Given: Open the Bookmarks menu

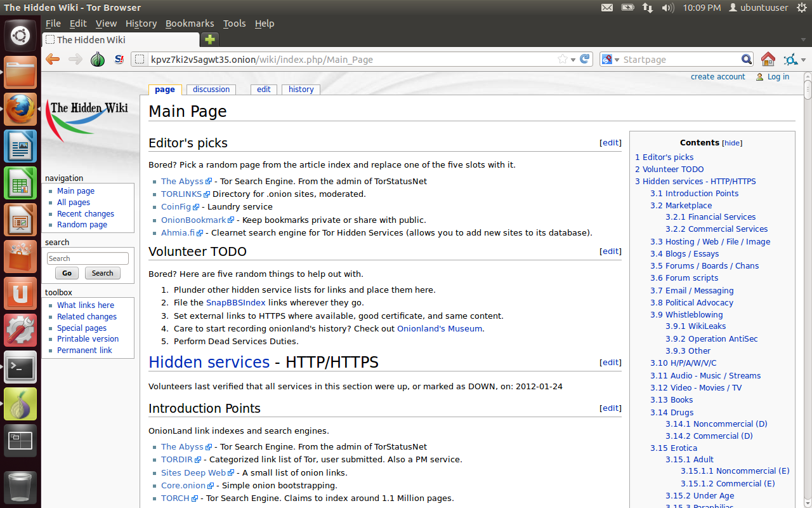Looking at the screenshot, I should coord(190,23).
